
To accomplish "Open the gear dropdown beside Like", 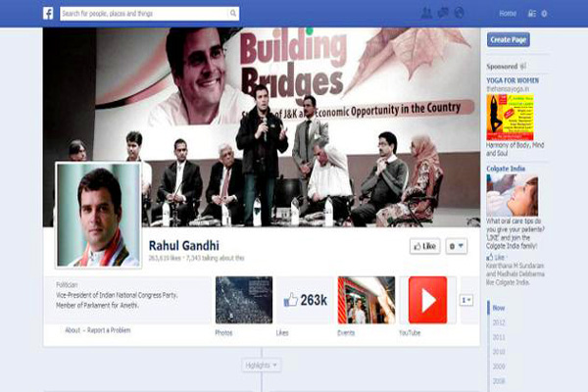I will (456, 246).
